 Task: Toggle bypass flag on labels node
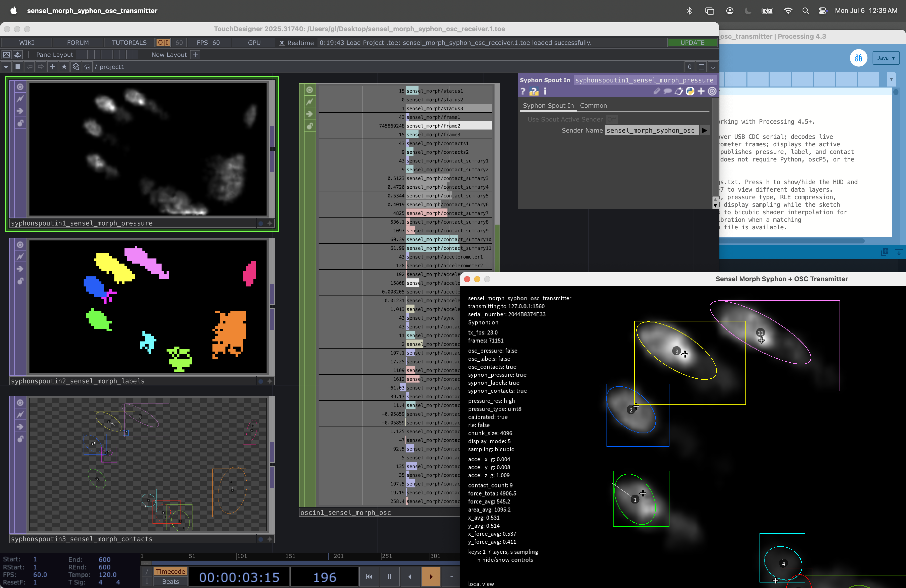click(x=20, y=269)
